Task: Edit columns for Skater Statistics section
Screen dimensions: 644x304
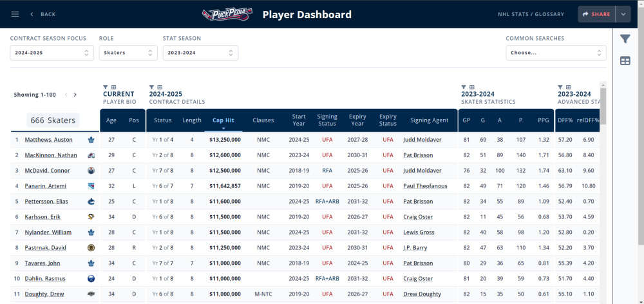Action: 472,87
